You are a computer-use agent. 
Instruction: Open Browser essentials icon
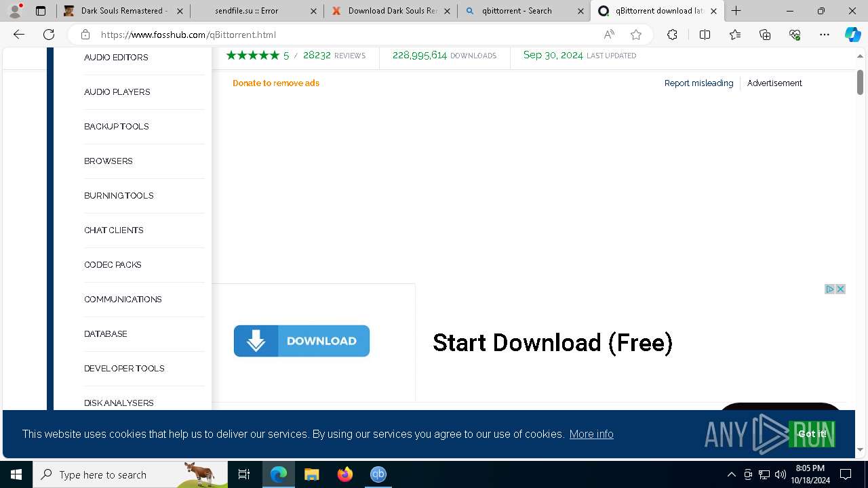click(795, 35)
